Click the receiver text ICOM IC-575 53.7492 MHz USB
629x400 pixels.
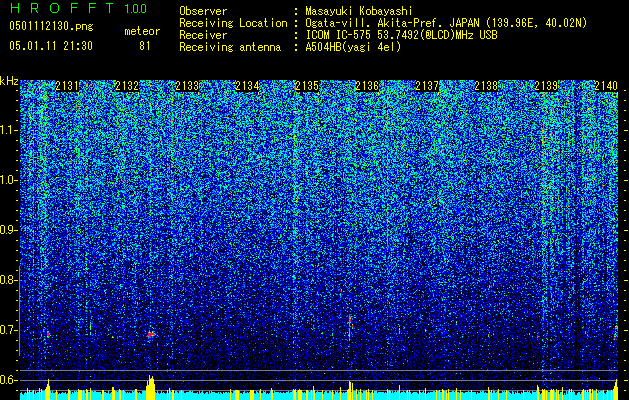(x=401, y=35)
